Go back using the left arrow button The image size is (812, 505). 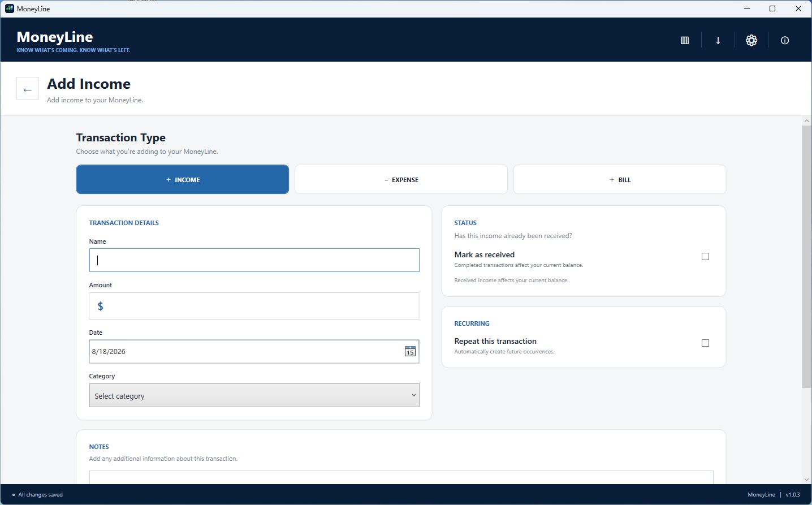(28, 89)
